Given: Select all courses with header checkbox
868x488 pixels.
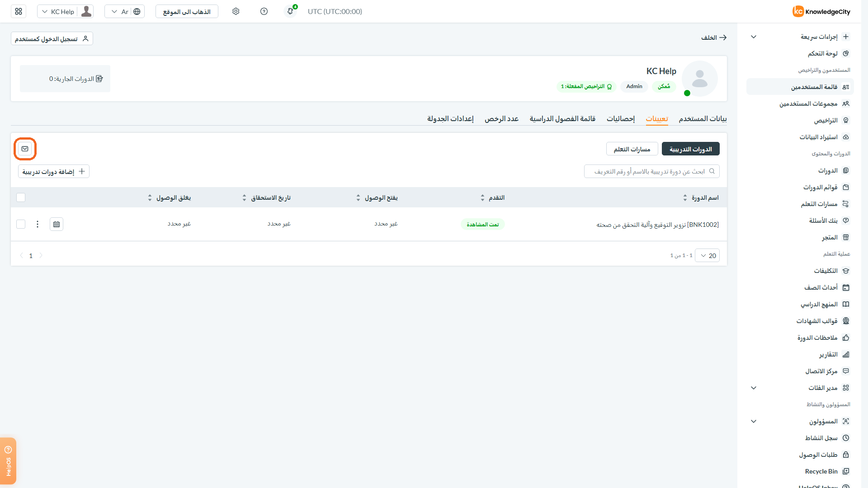Looking at the screenshot, I should [21, 197].
